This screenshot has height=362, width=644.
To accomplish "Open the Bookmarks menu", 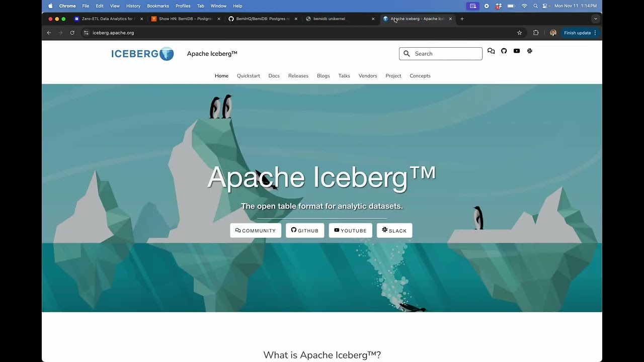I will tap(158, 6).
